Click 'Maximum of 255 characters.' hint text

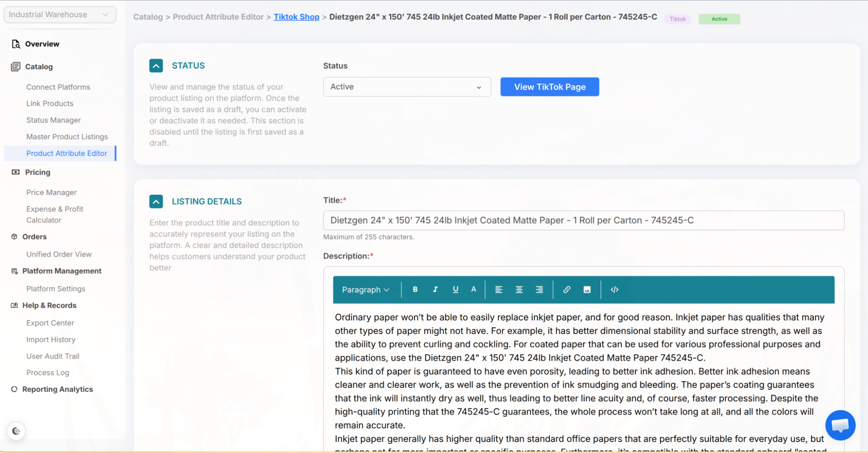369,237
